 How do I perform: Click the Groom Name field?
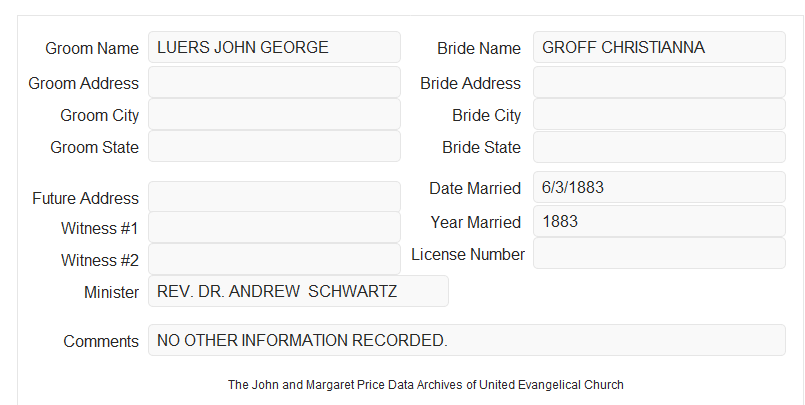[x=274, y=47]
